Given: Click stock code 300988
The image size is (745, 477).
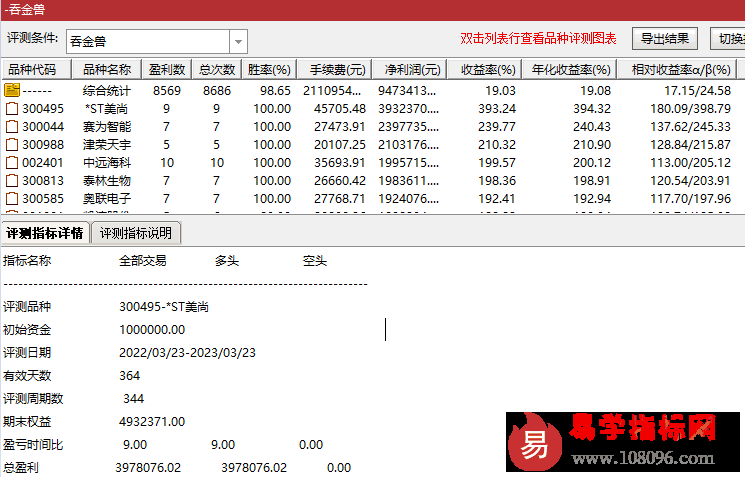Looking at the screenshot, I should pyautogui.click(x=43, y=145).
